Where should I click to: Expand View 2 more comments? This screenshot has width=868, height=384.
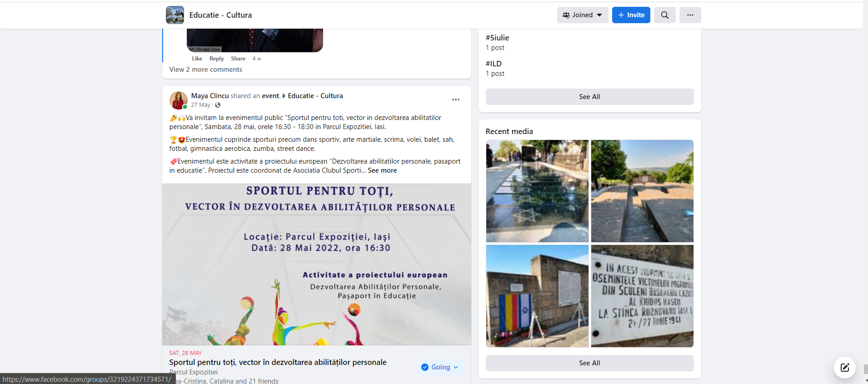[206, 70]
